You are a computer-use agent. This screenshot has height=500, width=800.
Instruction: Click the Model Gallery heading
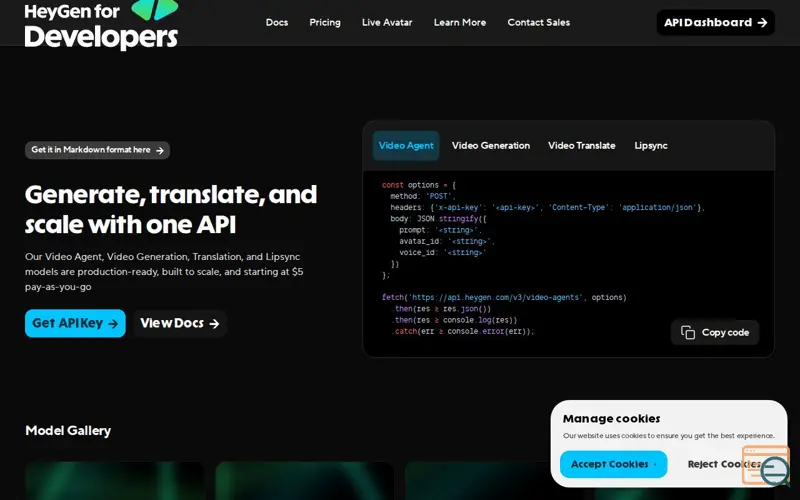pyautogui.click(x=68, y=431)
